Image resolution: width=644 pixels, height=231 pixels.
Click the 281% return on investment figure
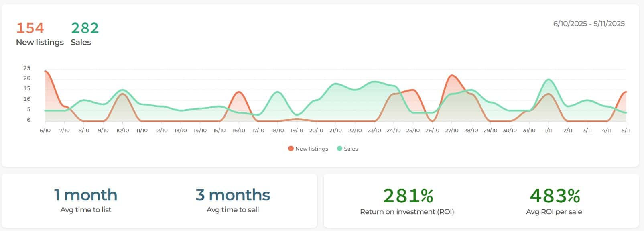[408, 196]
